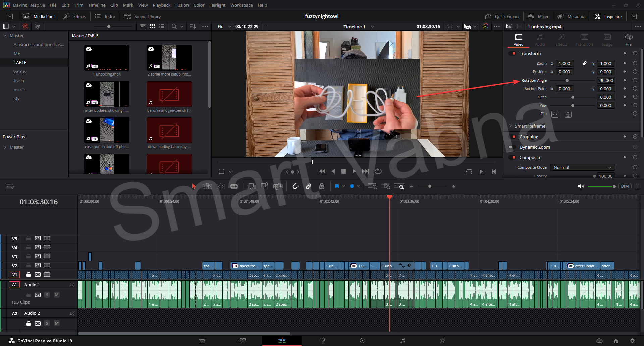Enable the Dynamic Zoom toggle
644x346 pixels.
coord(513,147)
